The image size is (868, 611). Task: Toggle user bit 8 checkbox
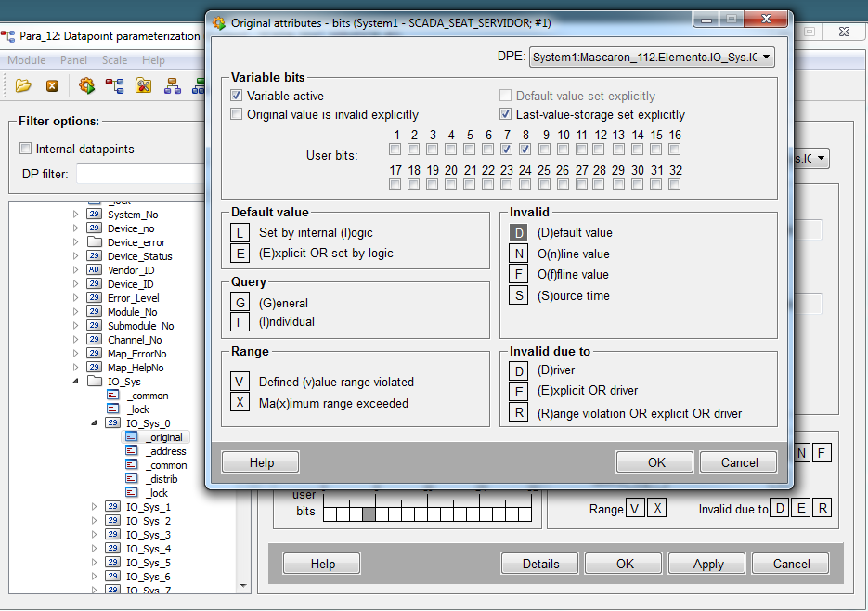(x=525, y=149)
